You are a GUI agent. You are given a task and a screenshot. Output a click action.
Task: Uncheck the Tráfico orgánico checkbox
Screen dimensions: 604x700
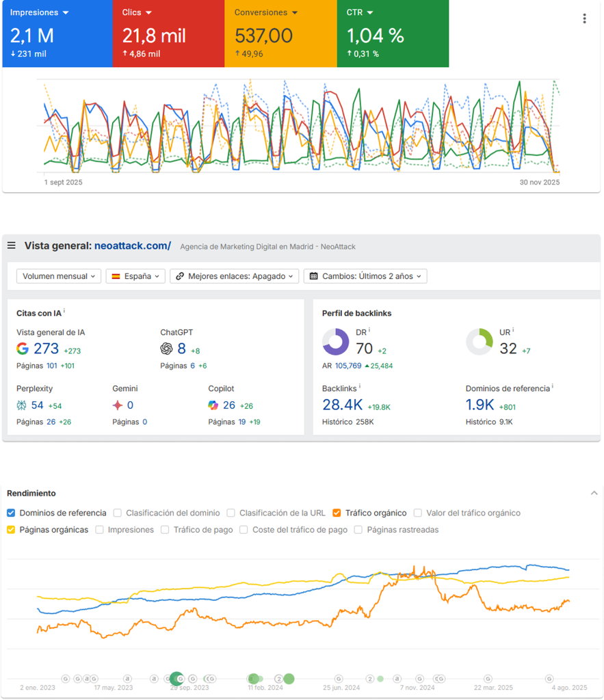point(337,513)
